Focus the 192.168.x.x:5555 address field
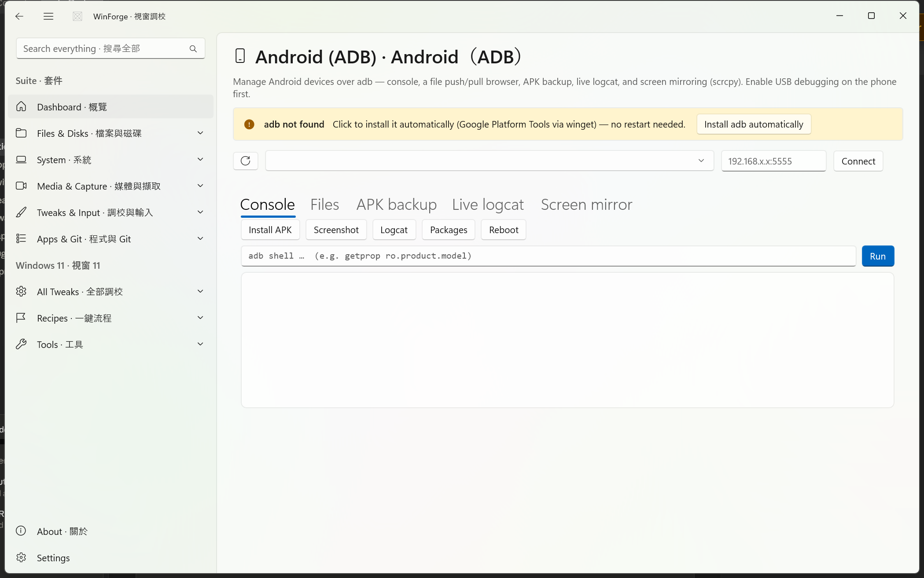Image resolution: width=924 pixels, height=578 pixels. pyautogui.click(x=773, y=161)
